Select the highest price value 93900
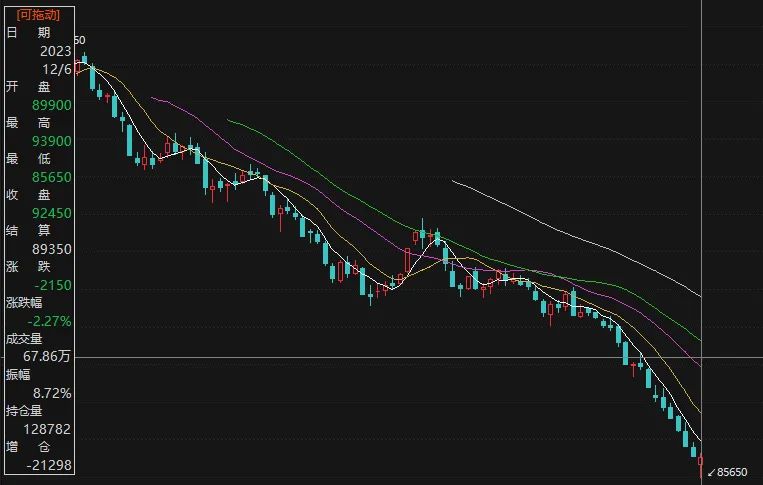Screen dimensions: 763x485 [x=52, y=141]
